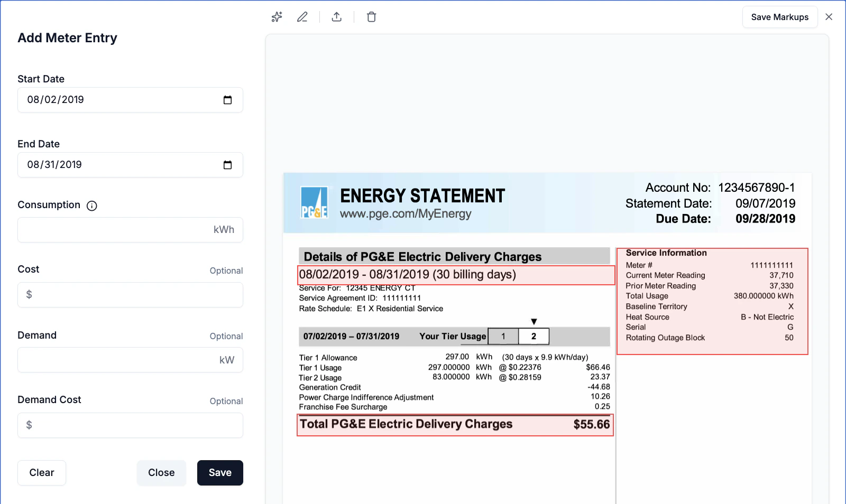Click the Prior Meter Reading 37,330 value
This screenshot has width=846, height=504.
click(781, 286)
